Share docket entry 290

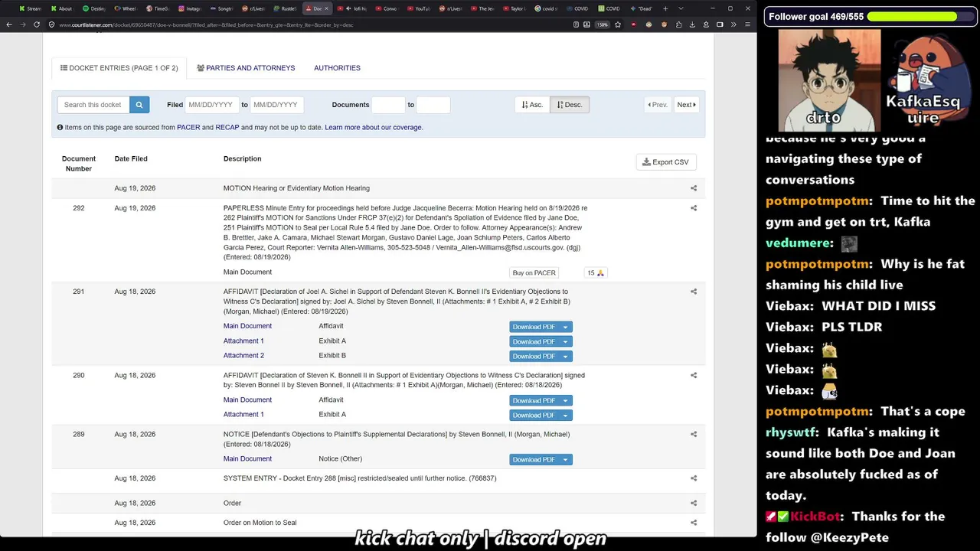(x=694, y=376)
